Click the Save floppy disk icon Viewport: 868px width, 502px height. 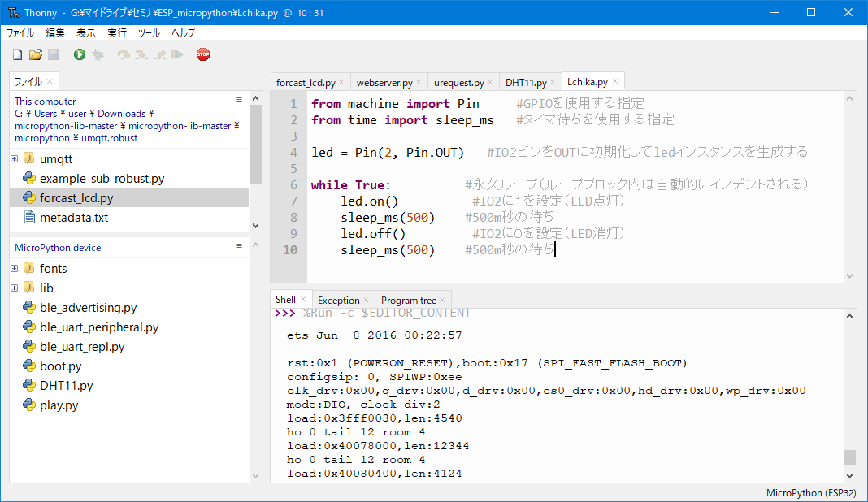pyautogui.click(x=54, y=54)
